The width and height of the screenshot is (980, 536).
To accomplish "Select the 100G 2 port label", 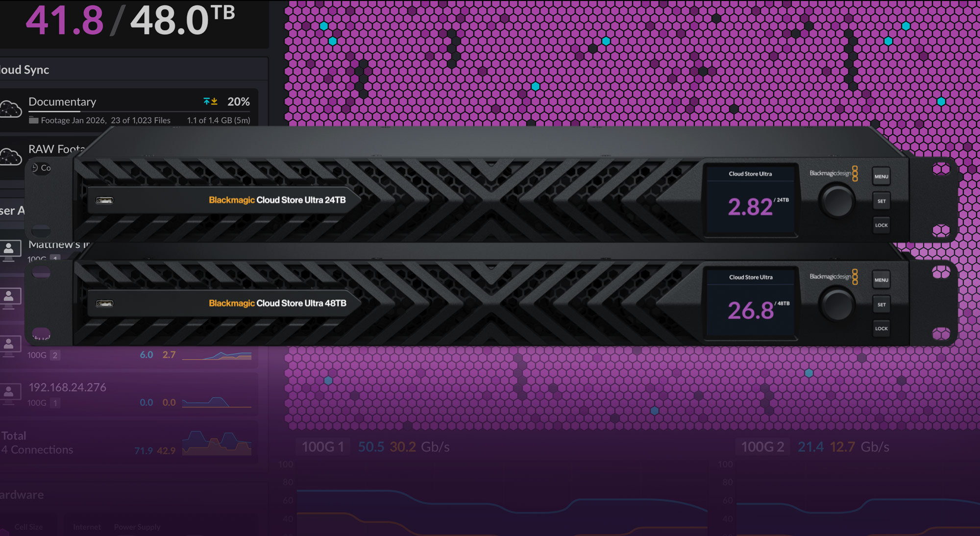I will pos(762,447).
